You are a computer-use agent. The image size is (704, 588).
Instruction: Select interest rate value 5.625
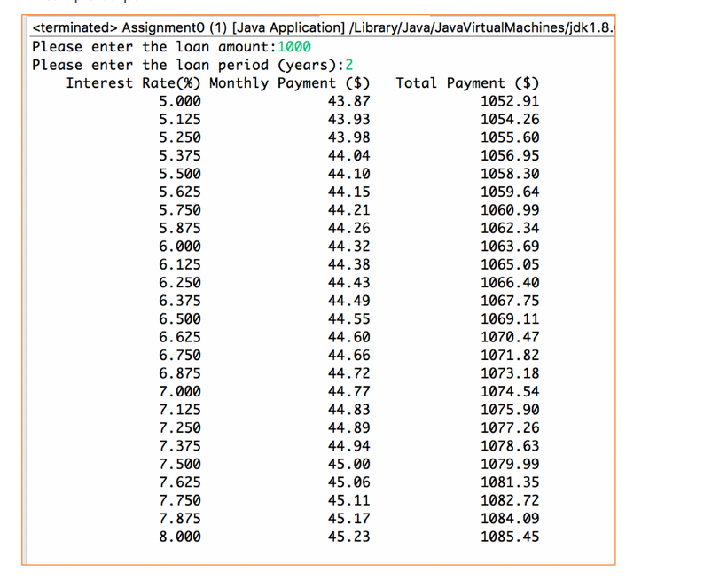click(180, 192)
